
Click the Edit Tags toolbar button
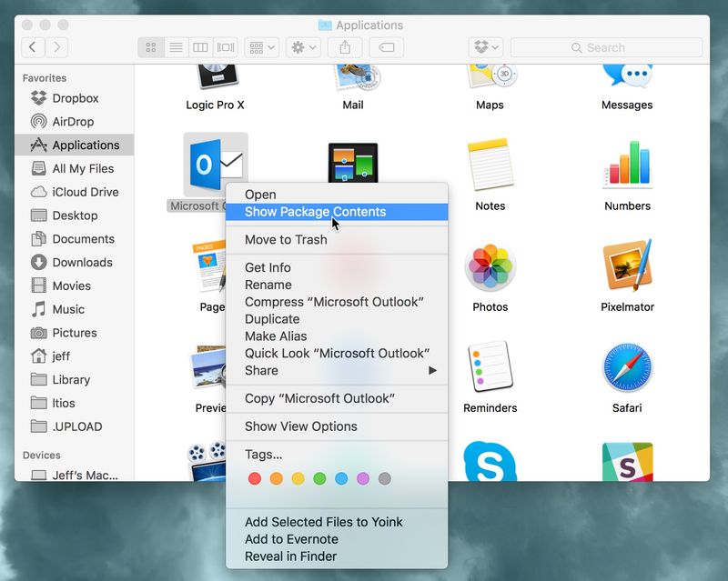coord(386,47)
